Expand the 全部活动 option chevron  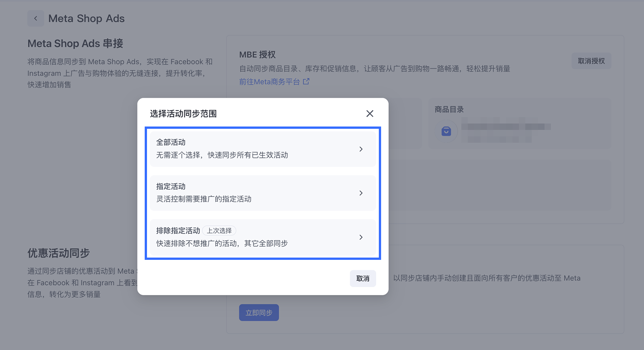click(x=361, y=149)
